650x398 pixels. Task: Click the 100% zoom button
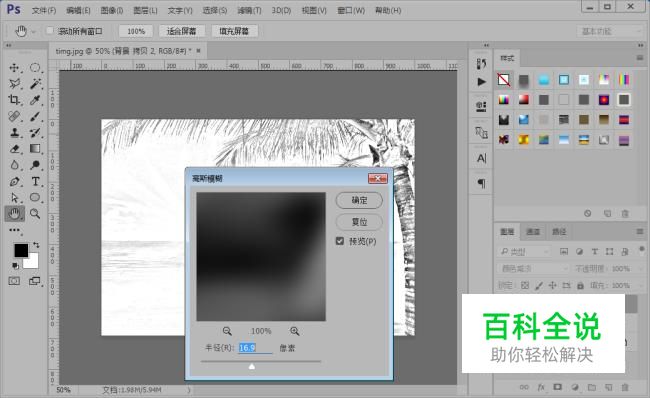pyautogui.click(x=136, y=31)
